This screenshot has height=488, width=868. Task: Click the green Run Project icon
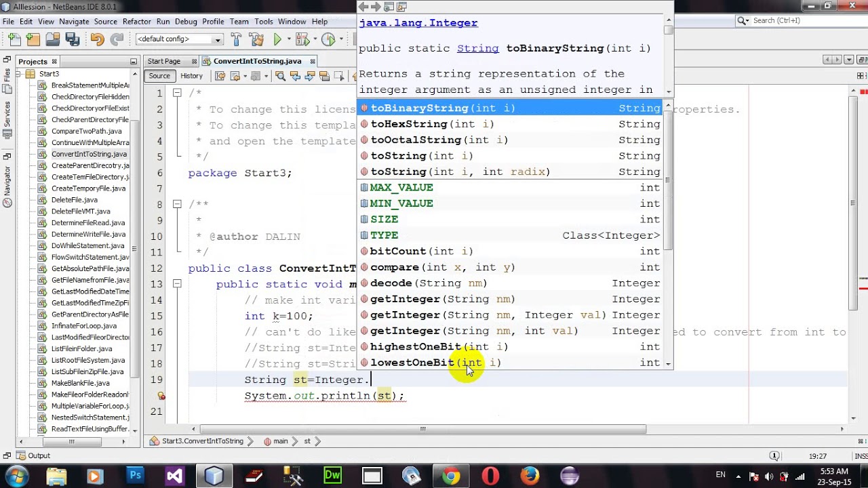[277, 39]
